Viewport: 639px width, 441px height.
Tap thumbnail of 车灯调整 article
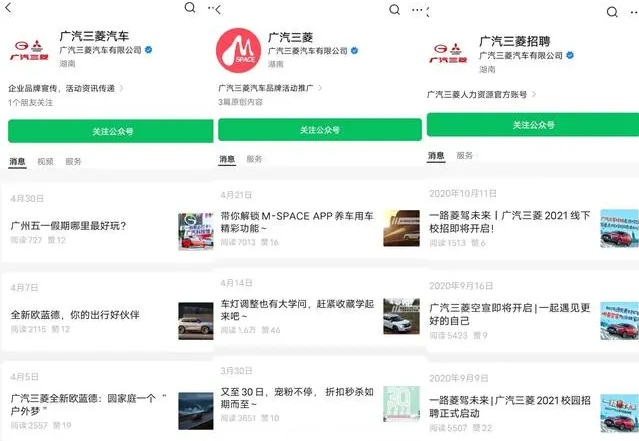[401, 316]
